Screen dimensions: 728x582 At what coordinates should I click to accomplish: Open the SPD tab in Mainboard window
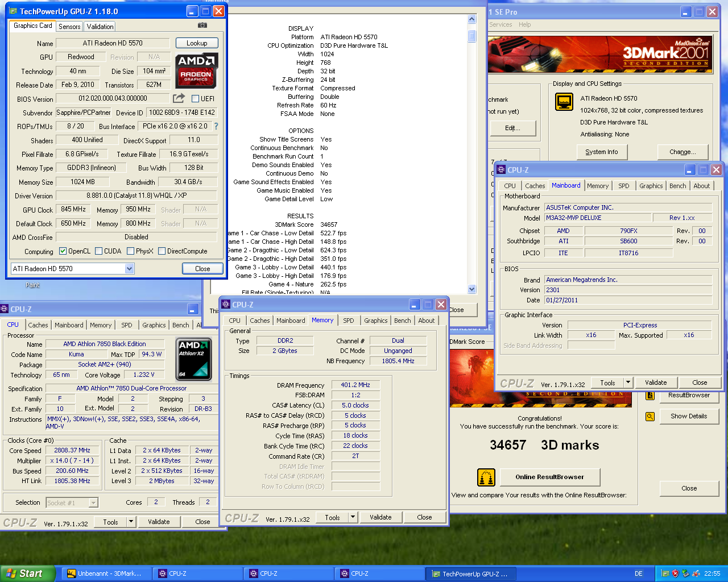pos(624,186)
